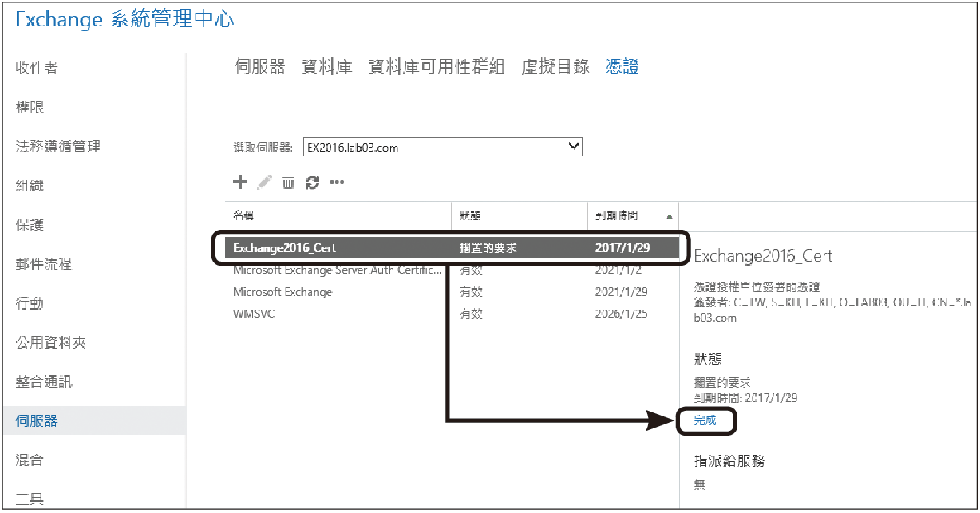
Task: Go to 郵件流程 section
Action: pos(44,263)
